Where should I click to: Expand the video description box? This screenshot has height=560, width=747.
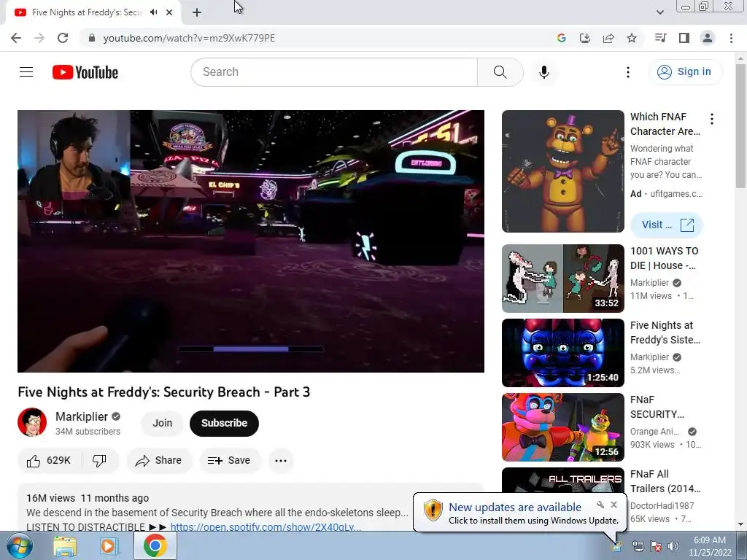point(251,508)
